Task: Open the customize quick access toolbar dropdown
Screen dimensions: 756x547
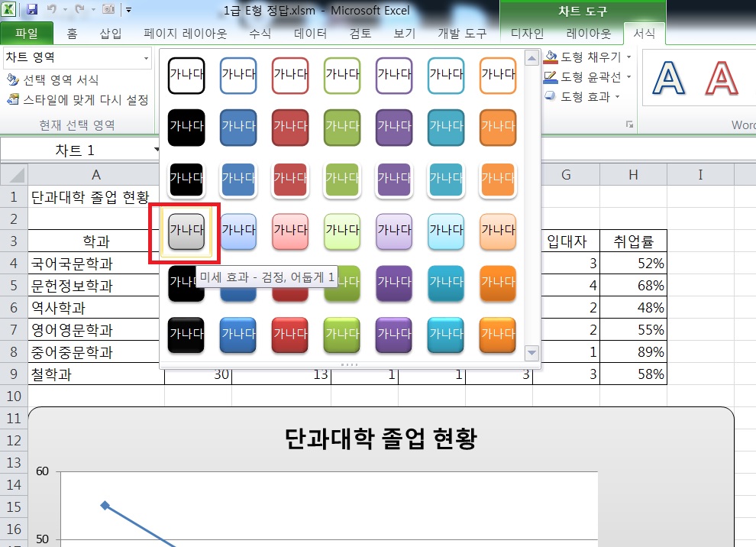Action: pyautogui.click(x=128, y=11)
